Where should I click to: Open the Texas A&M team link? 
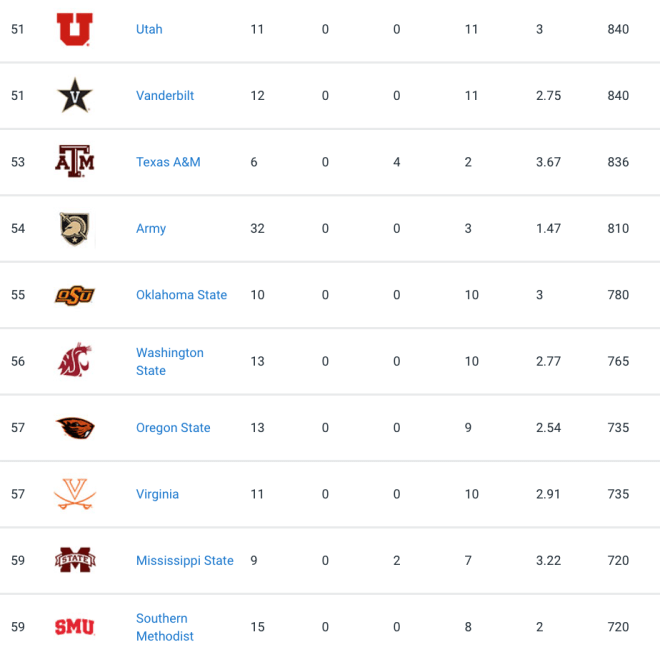(x=168, y=162)
